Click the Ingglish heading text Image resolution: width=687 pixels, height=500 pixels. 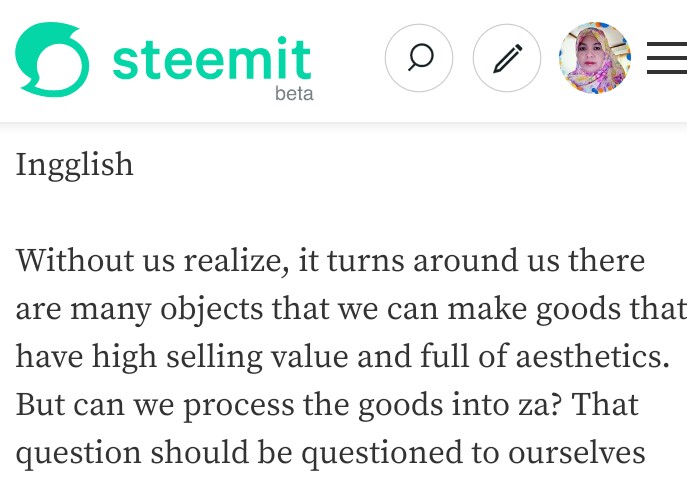point(74,164)
